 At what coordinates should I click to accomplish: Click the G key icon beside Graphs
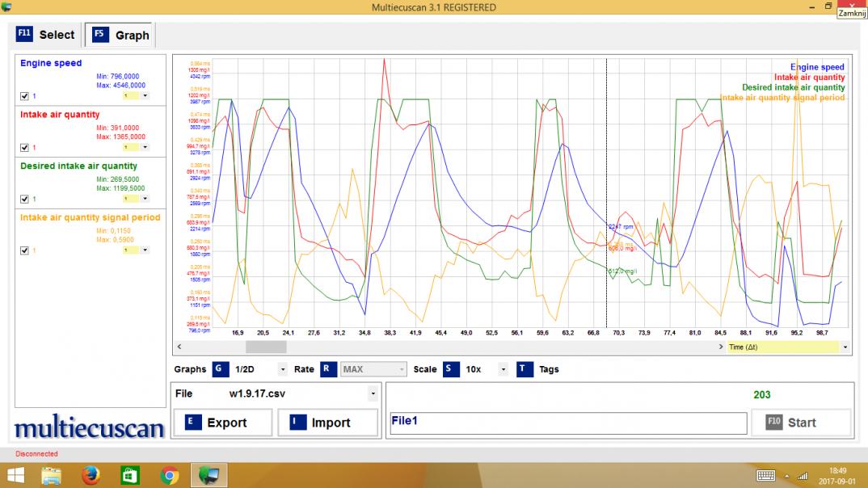(x=221, y=369)
